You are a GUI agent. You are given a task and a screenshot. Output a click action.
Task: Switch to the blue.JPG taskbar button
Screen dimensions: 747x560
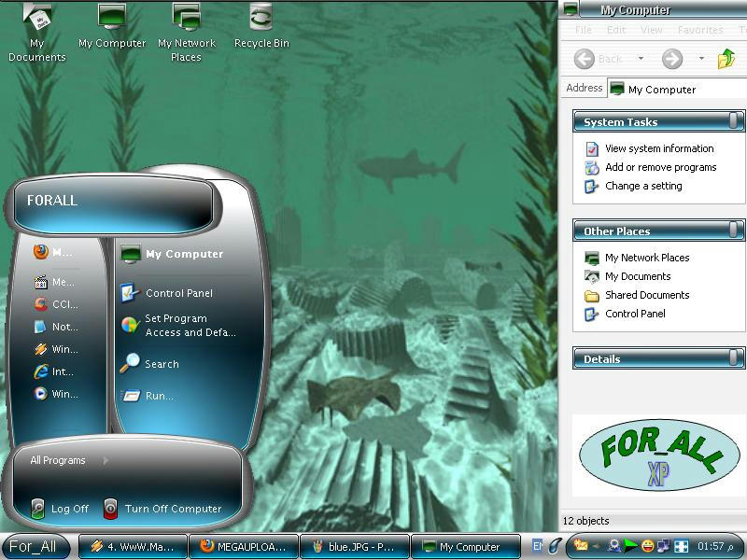(x=355, y=547)
